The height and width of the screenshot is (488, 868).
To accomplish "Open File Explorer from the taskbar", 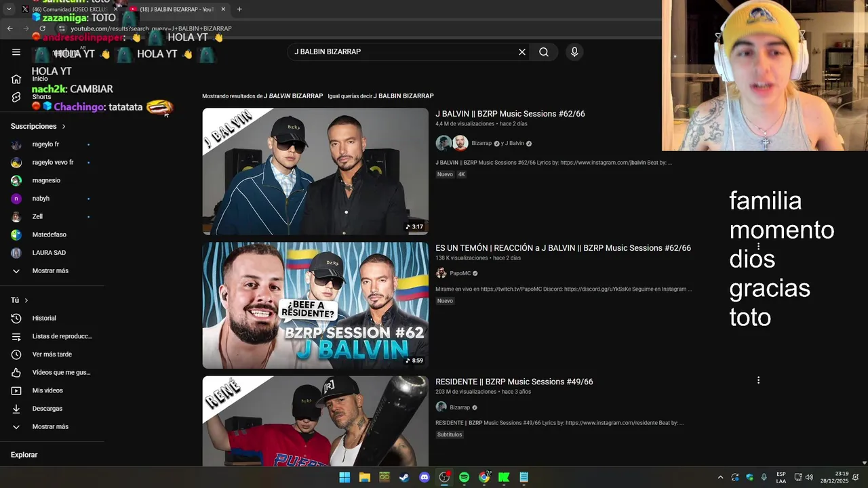I will coord(364,477).
